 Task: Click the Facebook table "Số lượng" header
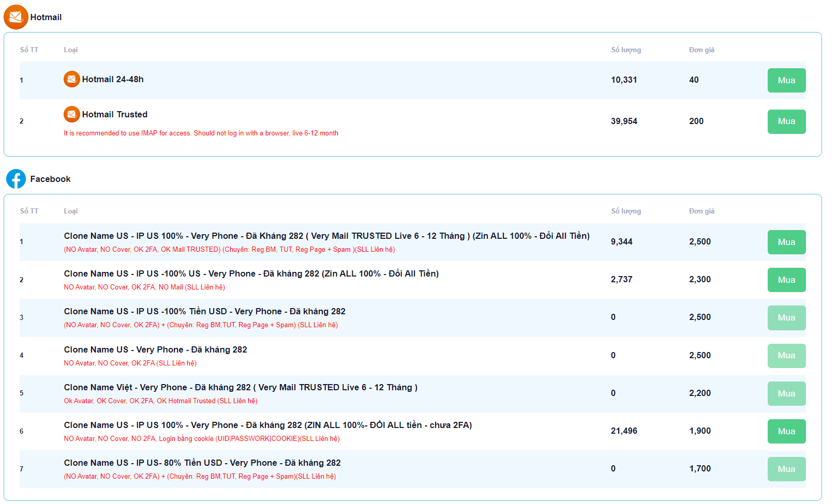click(x=626, y=211)
